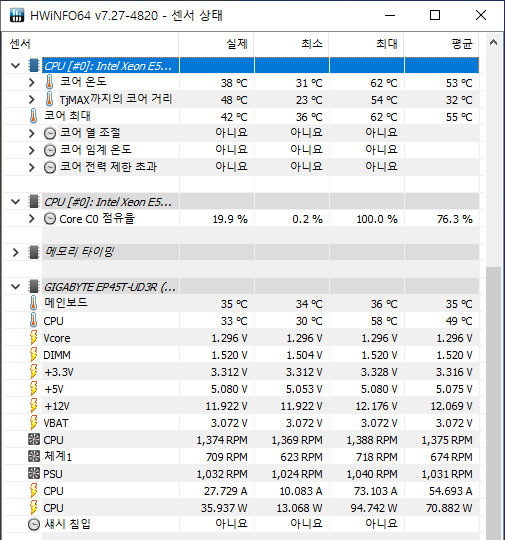Click 94.742 W maximum power value
This screenshot has height=540, width=505.
point(374,508)
